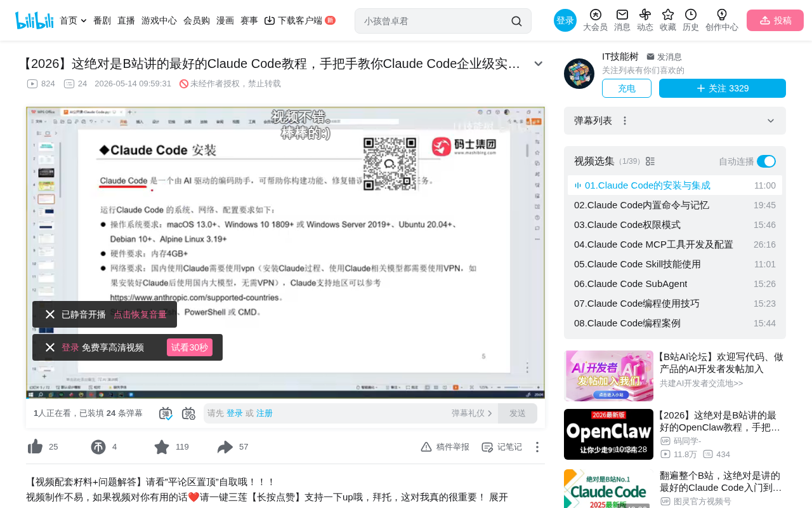The height and width of the screenshot is (508, 812).
Task: Click the pink 投稿 upload button
Action: [x=775, y=20]
